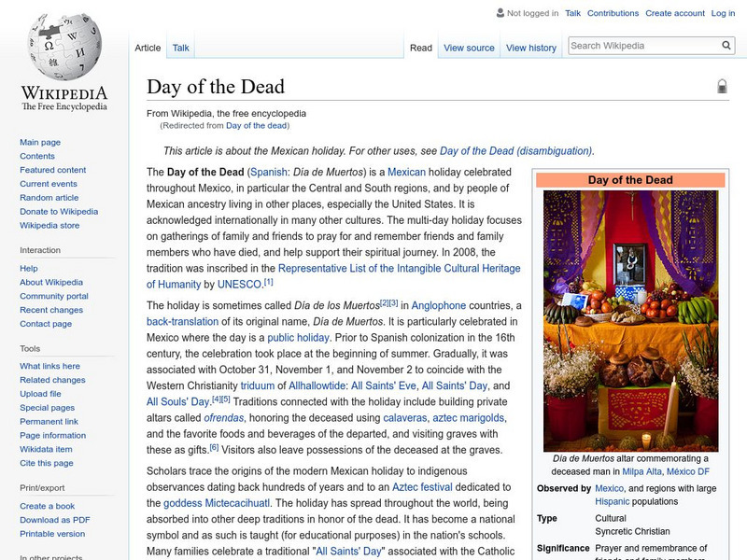Open the Mexico link in Observed by row
Image resolution: width=747 pixels, height=560 pixels.
pos(610,488)
